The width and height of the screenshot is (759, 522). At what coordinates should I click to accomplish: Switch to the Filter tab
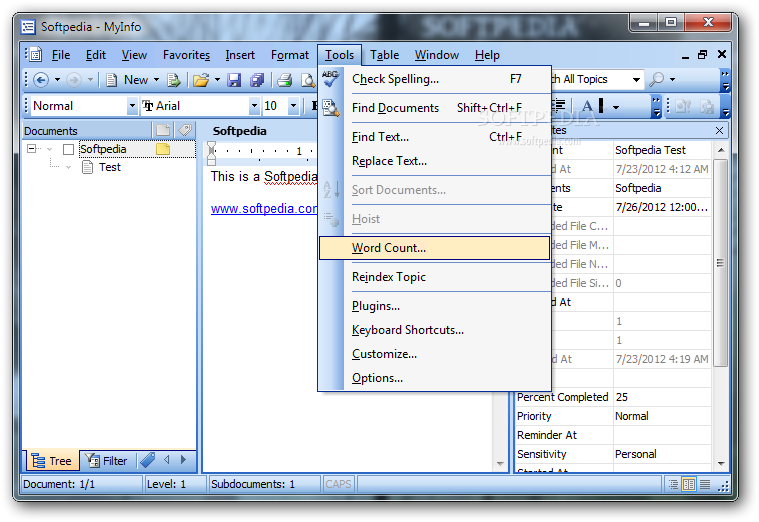pos(106,461)
